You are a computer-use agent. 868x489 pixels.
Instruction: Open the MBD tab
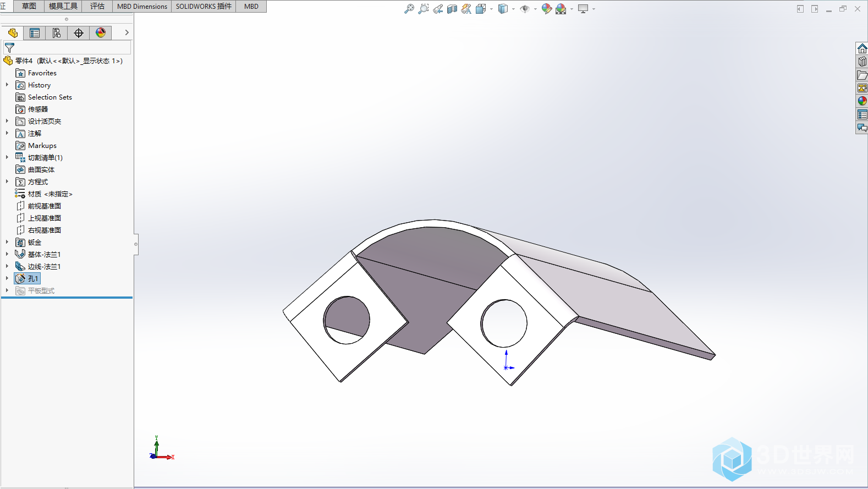[x=251, y=6]
